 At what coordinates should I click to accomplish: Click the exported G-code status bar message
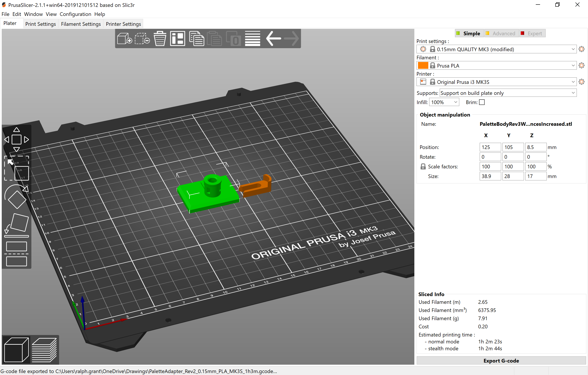point(139,371)
